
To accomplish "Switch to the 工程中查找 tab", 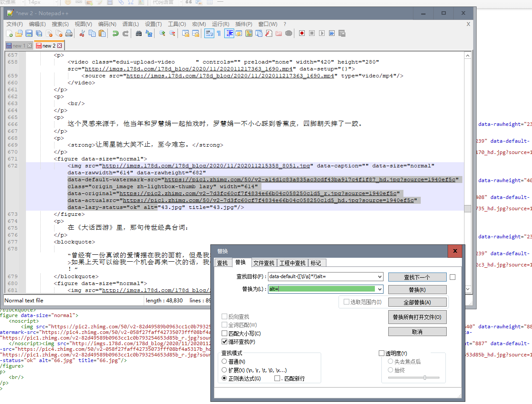I will (x=292, y=263).
